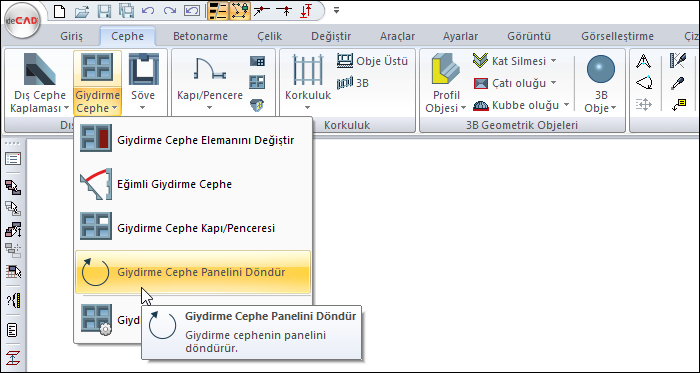Click the Dış Cephe Kaplaması icon
Image resolution: width=700 pixels, height=373 pixels.
pos(40,69)
